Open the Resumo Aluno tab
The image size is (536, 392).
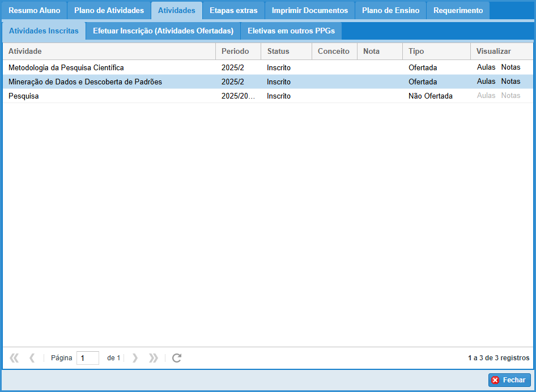(x=35, y=11)
